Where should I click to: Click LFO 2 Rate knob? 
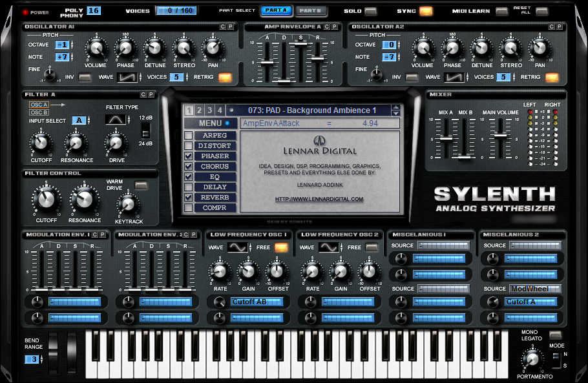point(312,272)
